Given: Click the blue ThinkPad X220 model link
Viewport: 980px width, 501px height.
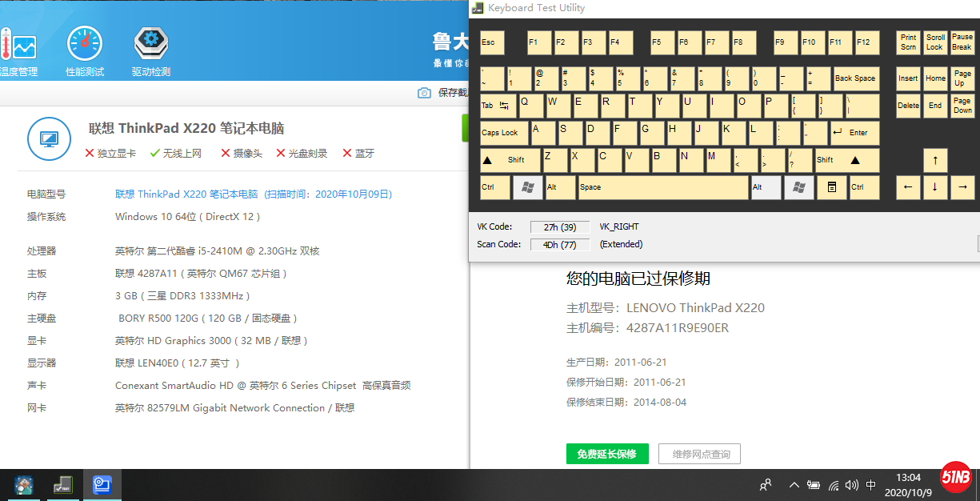Looking at the screenshot, I should [186, 194].
